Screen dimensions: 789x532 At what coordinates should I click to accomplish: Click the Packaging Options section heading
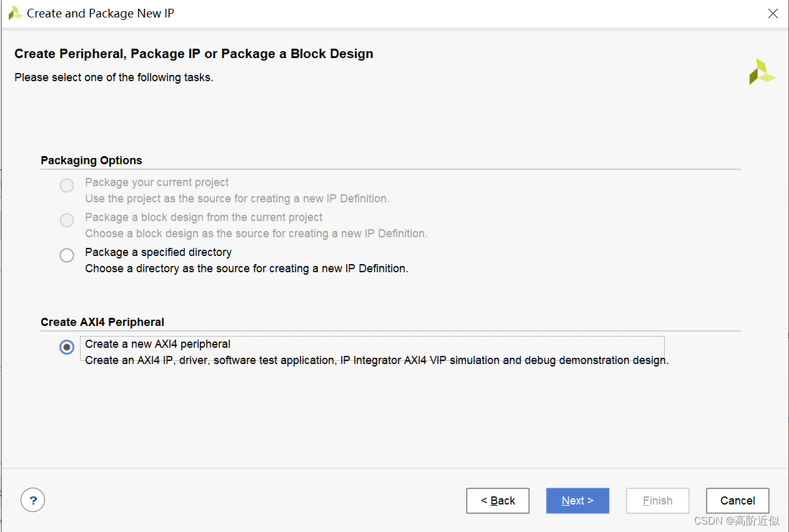click(x=91, y=160)
